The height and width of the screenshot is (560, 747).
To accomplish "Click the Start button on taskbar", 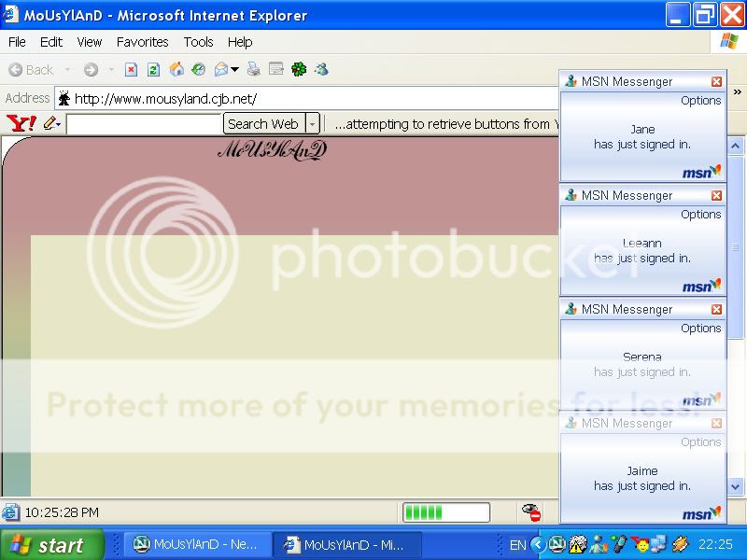I will [x=49, y=545].
